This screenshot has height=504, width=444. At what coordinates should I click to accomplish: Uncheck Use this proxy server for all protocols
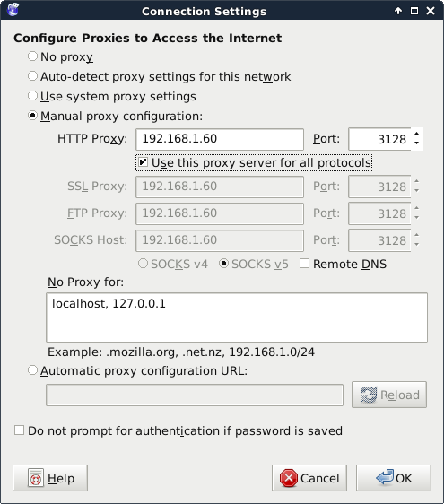[143, 162]
